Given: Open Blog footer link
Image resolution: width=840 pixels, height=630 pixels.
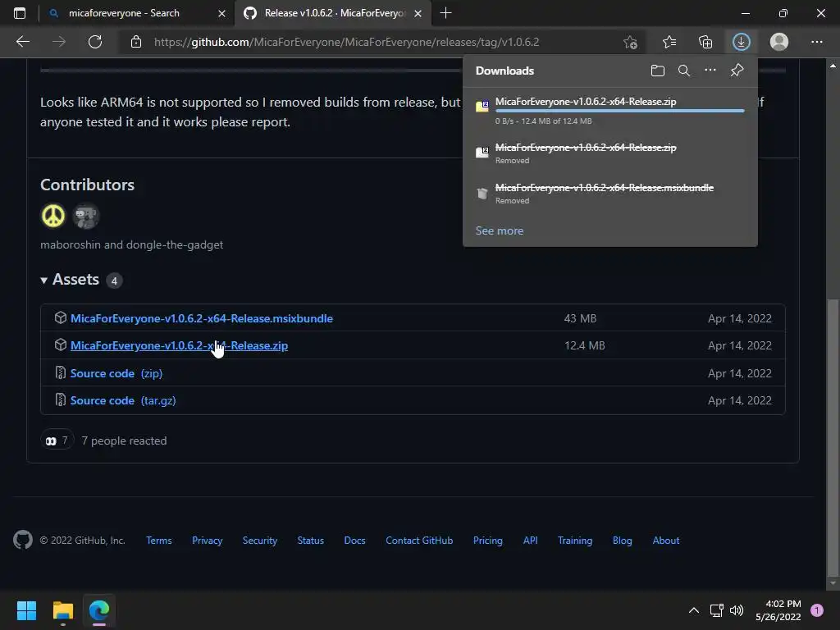Looking at the screenshot, I should (623, 540).
